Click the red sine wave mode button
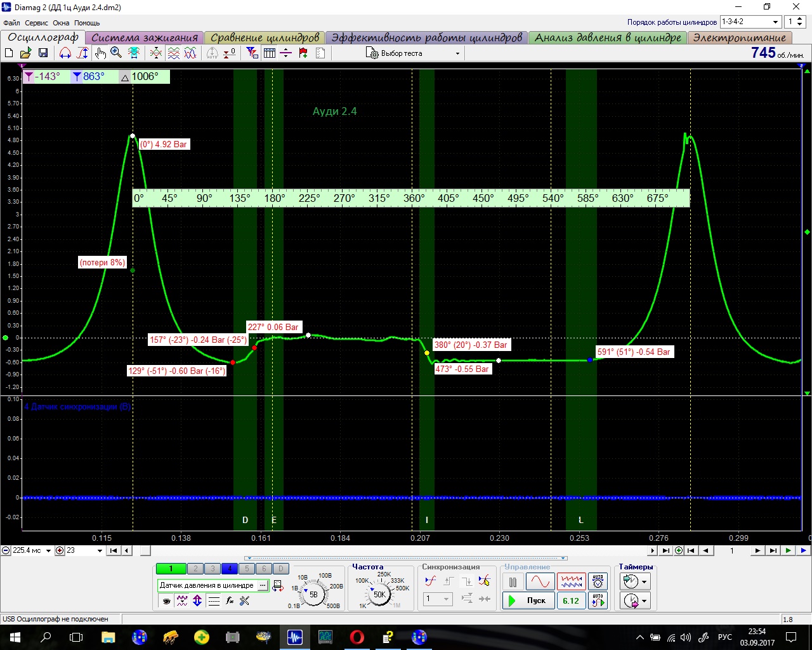This screenshot has width=812, height=650. (x=540, y=581)
